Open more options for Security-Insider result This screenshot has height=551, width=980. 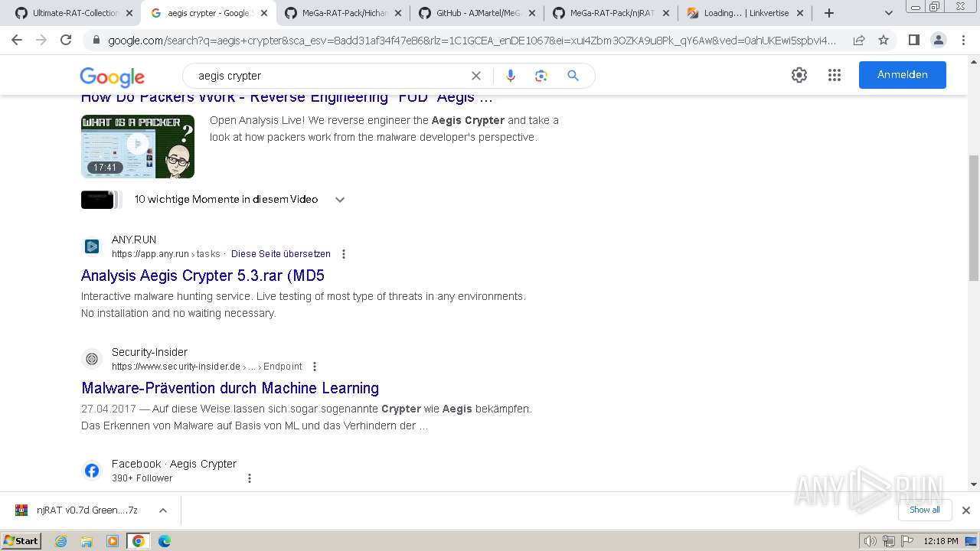[315, 367]
